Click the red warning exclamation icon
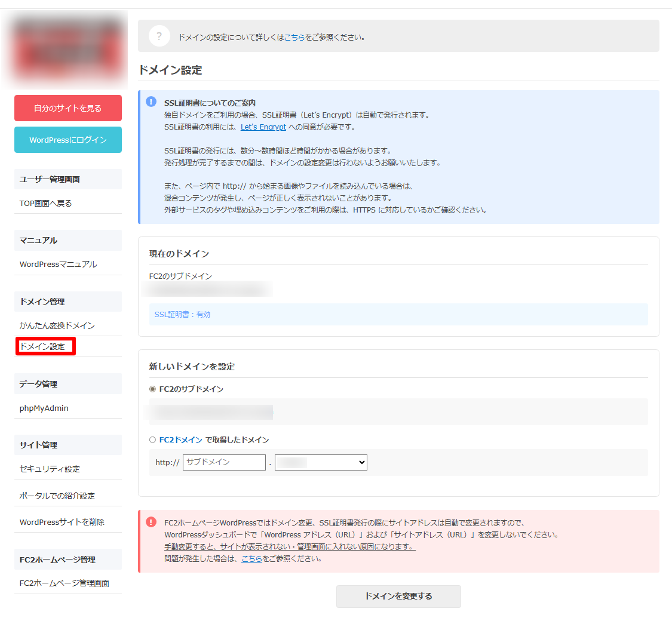 coord(151,521)
